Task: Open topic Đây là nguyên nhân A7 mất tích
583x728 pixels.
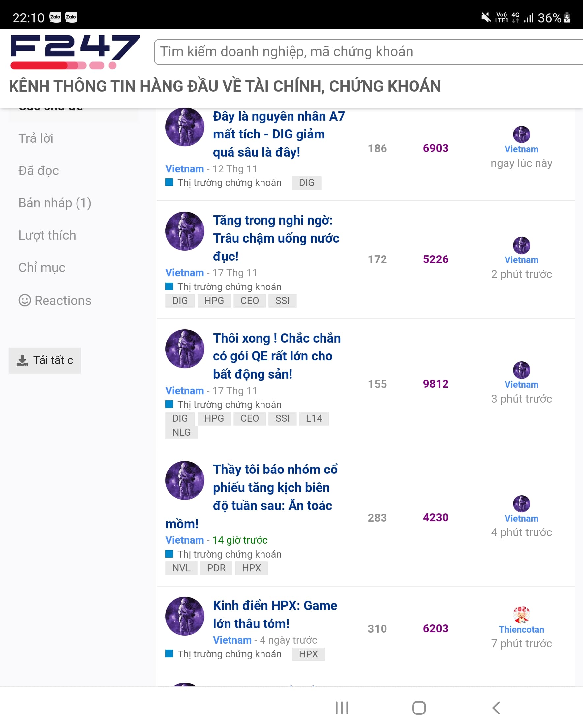Action: point(279,134)
